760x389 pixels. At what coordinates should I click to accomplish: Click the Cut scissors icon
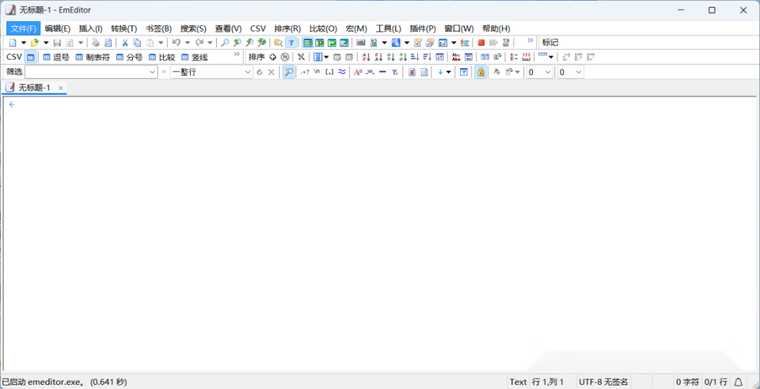pos(125,43)
